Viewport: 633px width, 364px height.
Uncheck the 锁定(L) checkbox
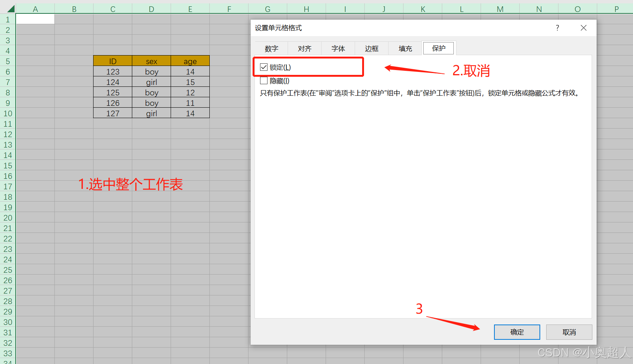point(264,67)
